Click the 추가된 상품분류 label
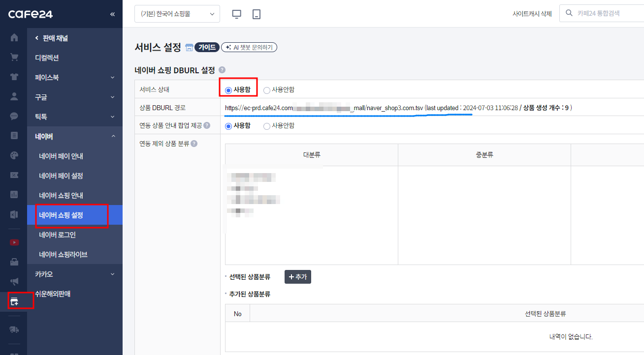This screenshot has width=644, height=355. click(250, 294)
